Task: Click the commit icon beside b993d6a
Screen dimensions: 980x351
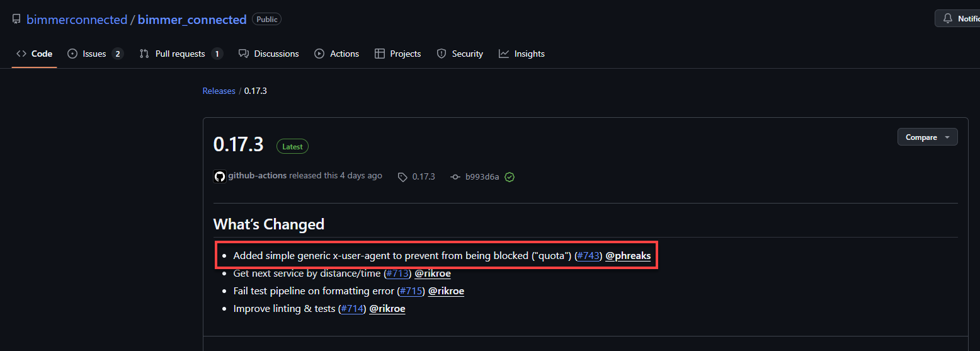Action: tap(455, 177)
